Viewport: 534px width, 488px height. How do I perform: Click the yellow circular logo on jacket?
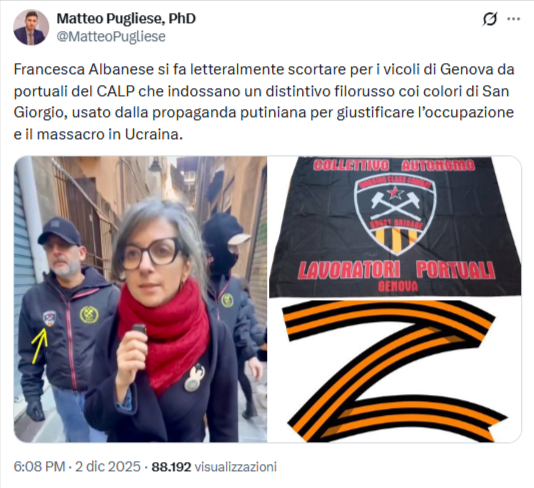[89, 314]
